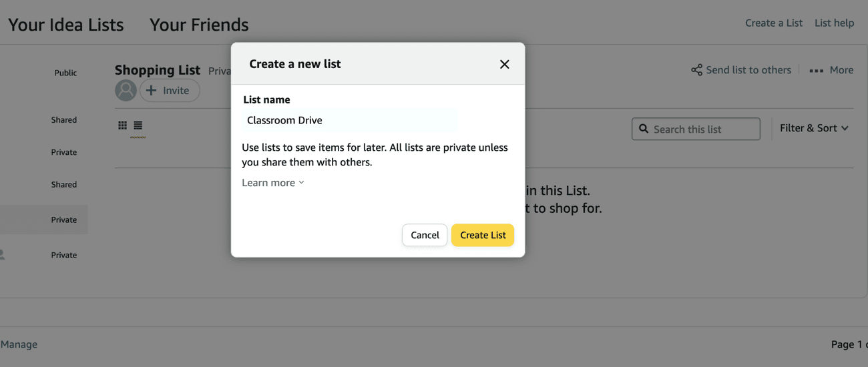Switch to Your Idea Lists tab
Viewport: 868px width, 367px height.
pyautogui.click(x=66, y=25)
